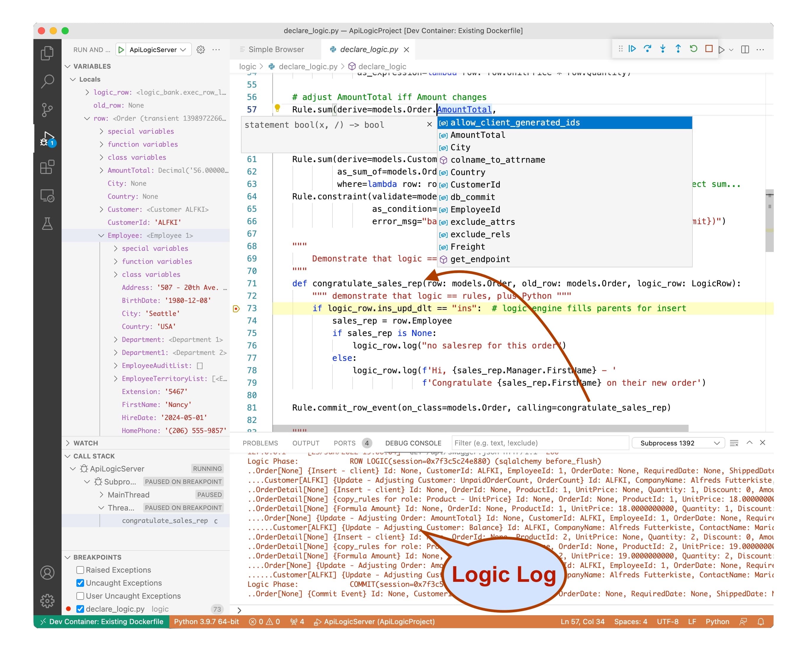
Task: Enable User Uncaught Exceptions checkbox
Action: (80, 596)
